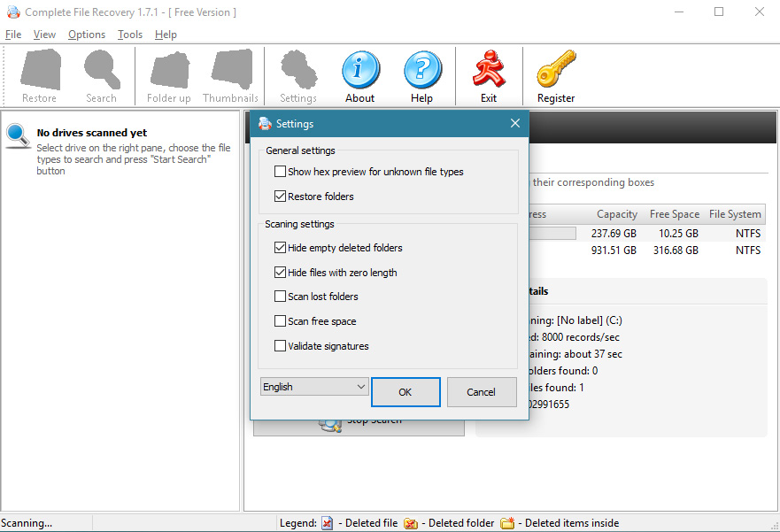Click the Scanning... status bar text
This screenshot has width=780, height=532.
click(x=27, y=523)
